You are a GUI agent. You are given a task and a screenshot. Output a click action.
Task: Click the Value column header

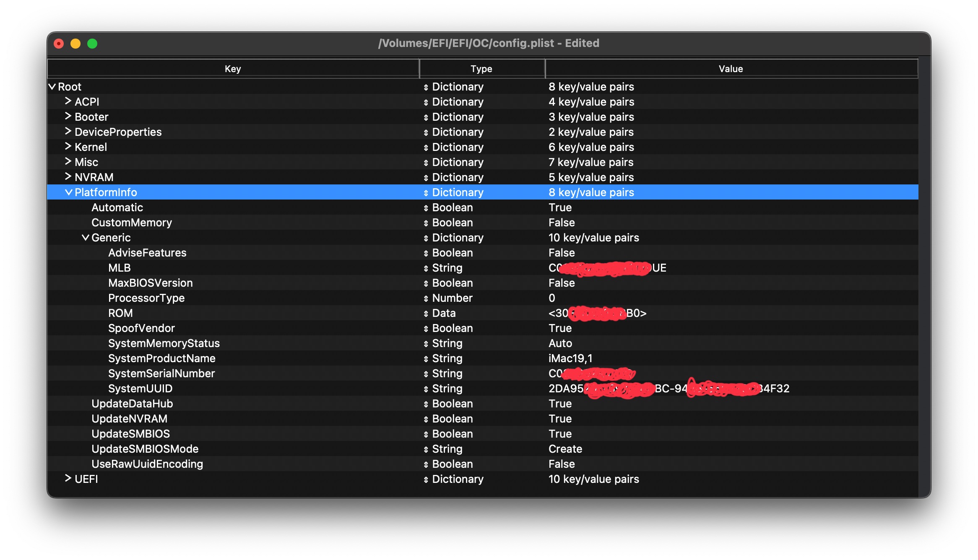[731, 69]
